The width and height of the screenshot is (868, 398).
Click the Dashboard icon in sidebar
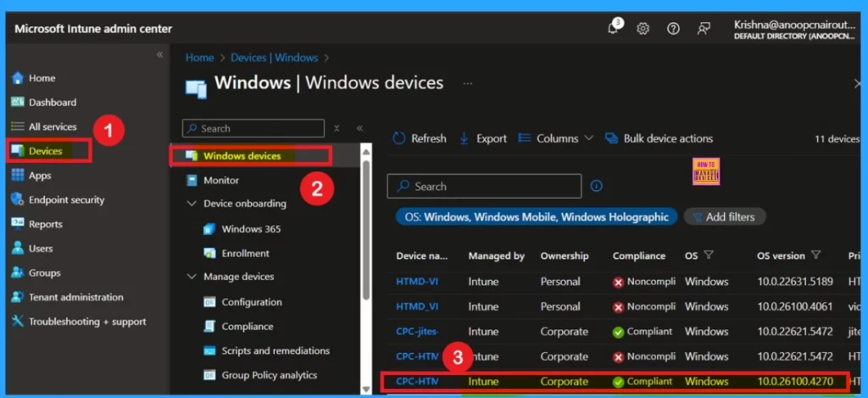coord(18,102)
